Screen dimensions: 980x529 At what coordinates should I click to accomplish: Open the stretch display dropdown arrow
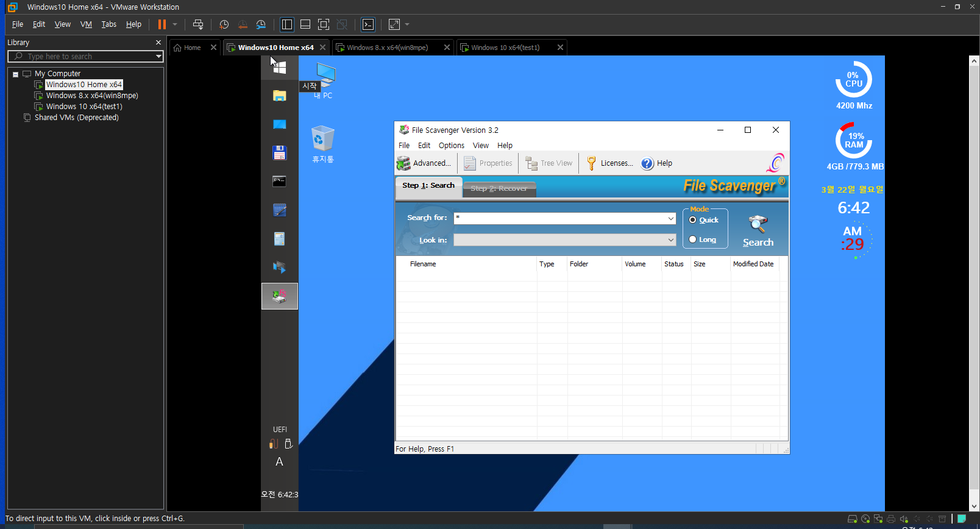tap(407, 24)
